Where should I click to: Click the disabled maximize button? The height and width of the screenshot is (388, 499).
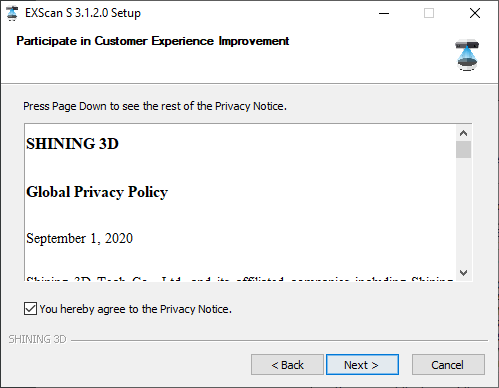[429, 13]
